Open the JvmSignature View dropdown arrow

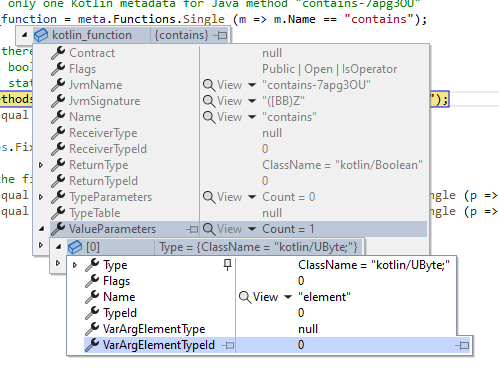tap(252, 101)
